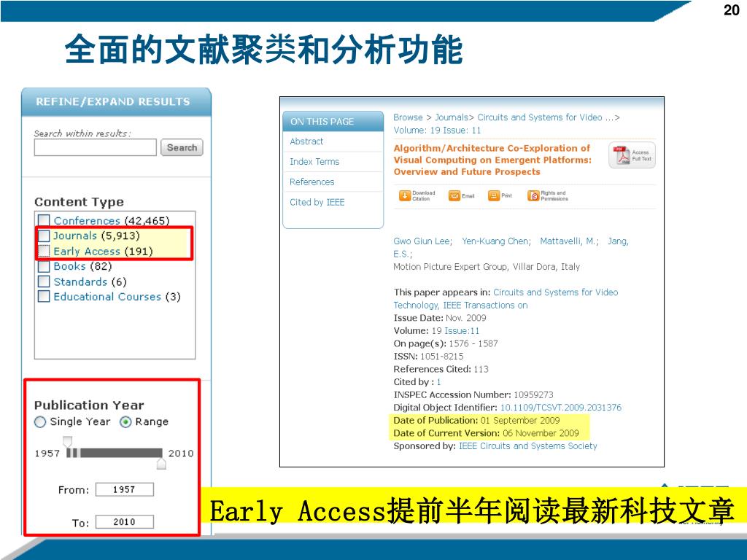Click the Cited by count 1 link

[438, 382]
